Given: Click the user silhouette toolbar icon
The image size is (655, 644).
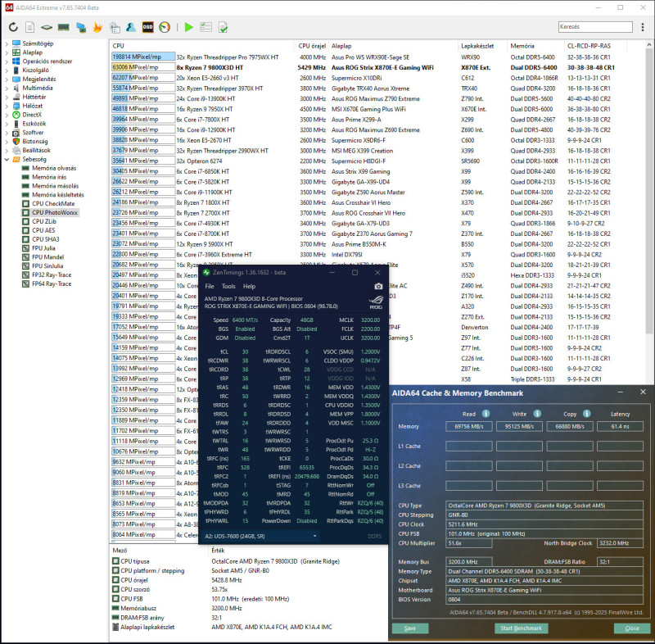Looking at the screenshot, I should (x=131, y=27).
